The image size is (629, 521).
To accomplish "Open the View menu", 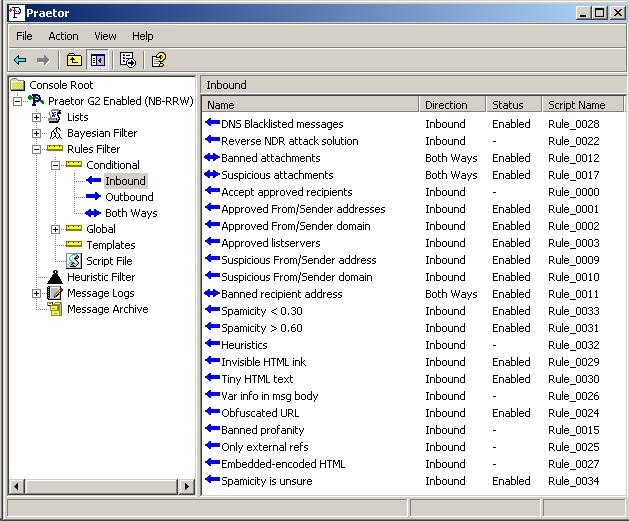I will [105, 36].
